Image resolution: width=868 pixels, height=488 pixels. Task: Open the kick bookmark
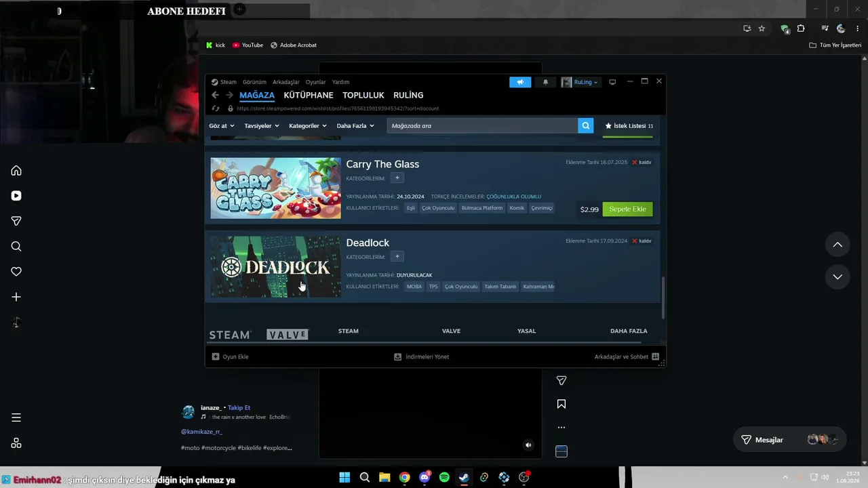point(216,45)
